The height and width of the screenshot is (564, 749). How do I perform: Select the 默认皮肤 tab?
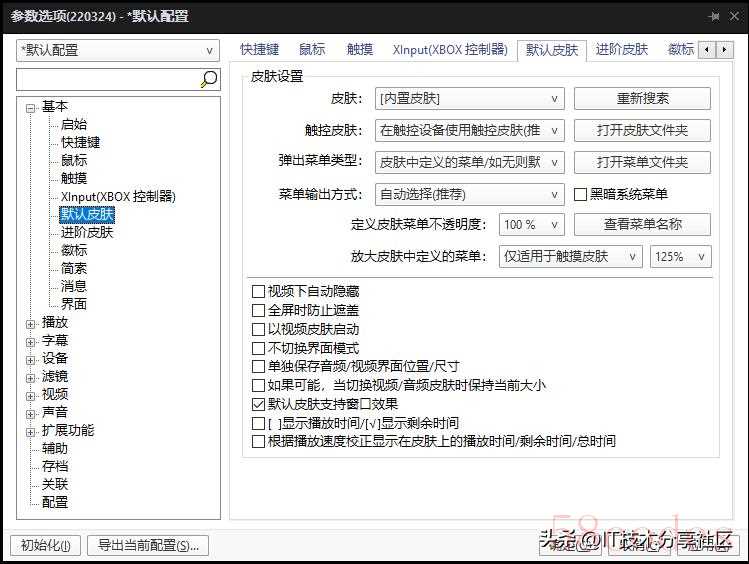click(x=552, y=50)
